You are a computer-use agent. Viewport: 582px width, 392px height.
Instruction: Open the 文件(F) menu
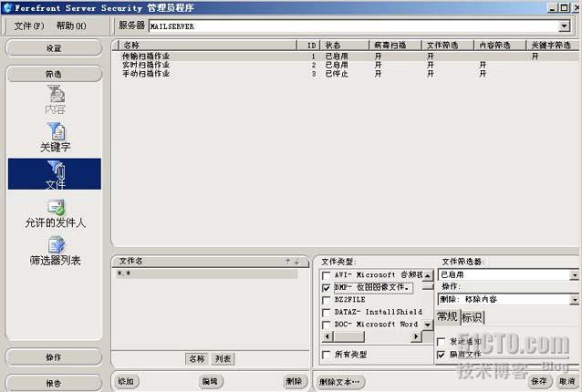[29, 26]
